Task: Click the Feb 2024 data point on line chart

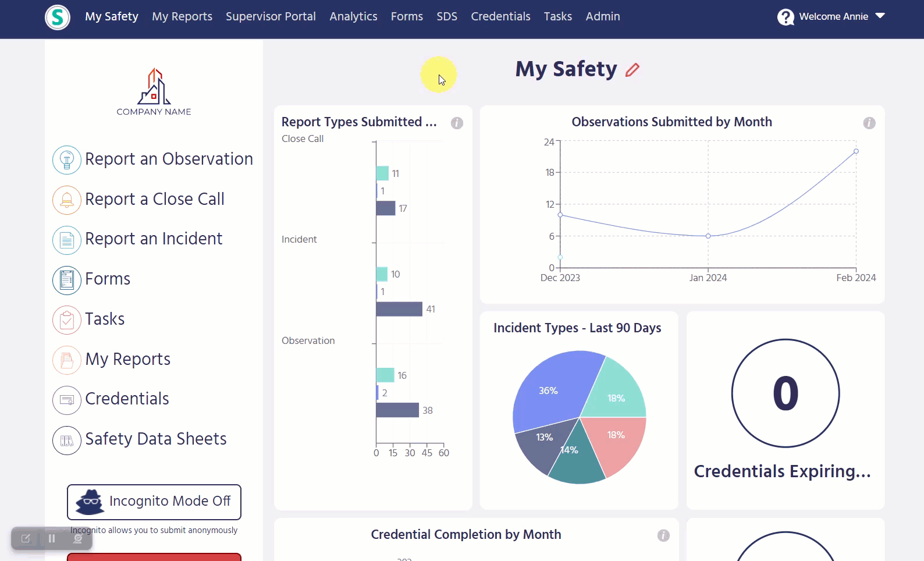Action: (x=856, y=151)
